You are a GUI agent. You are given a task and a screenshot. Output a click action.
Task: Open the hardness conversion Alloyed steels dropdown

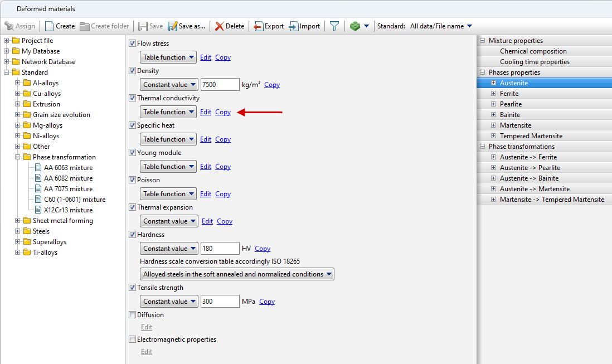pyautogui.click(x=237, y=274)
